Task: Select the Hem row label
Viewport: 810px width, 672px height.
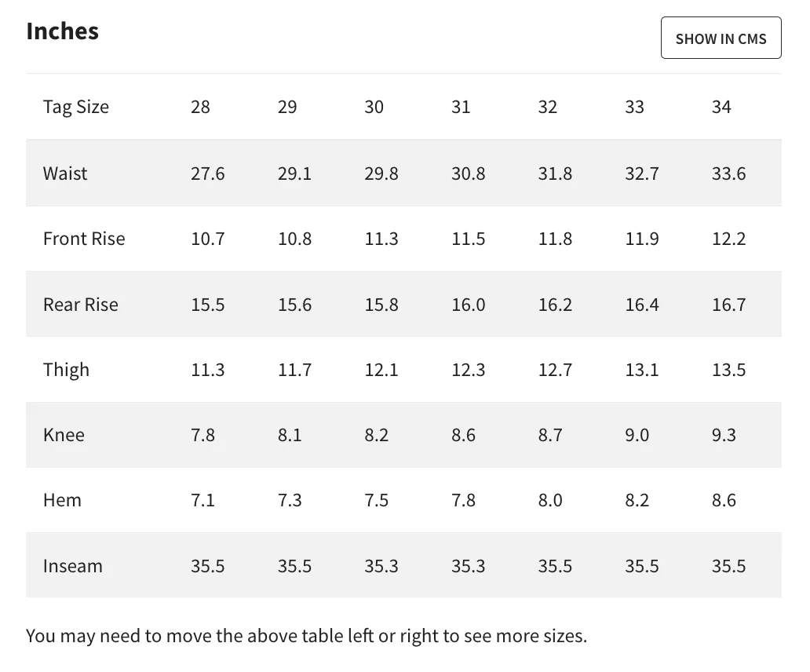Action: tap(62, 500)
